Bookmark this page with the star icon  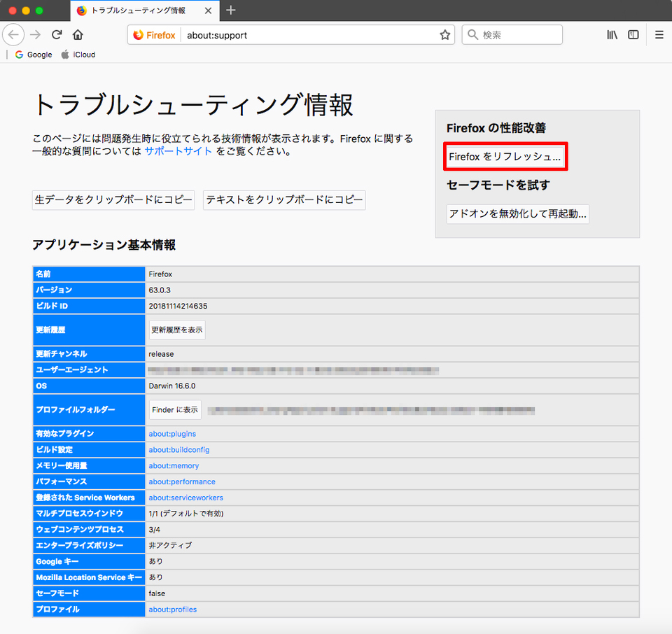[444, 34]
